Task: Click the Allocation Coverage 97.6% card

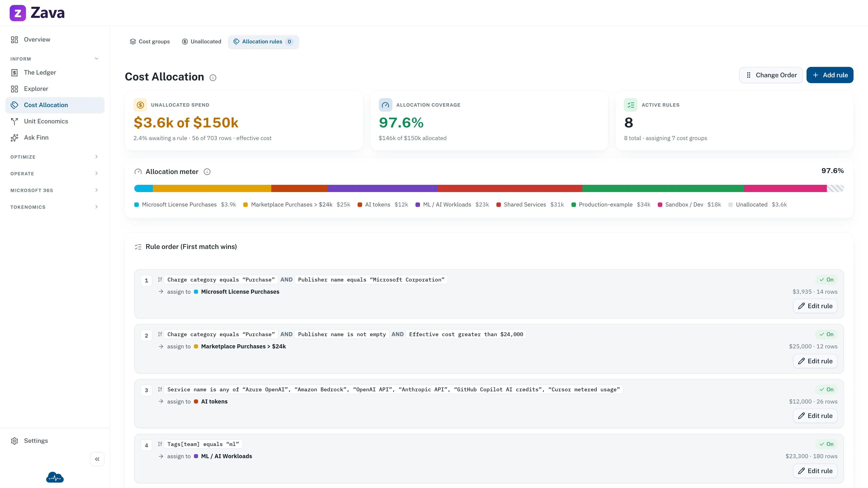Action: click(x=489, y=121)
